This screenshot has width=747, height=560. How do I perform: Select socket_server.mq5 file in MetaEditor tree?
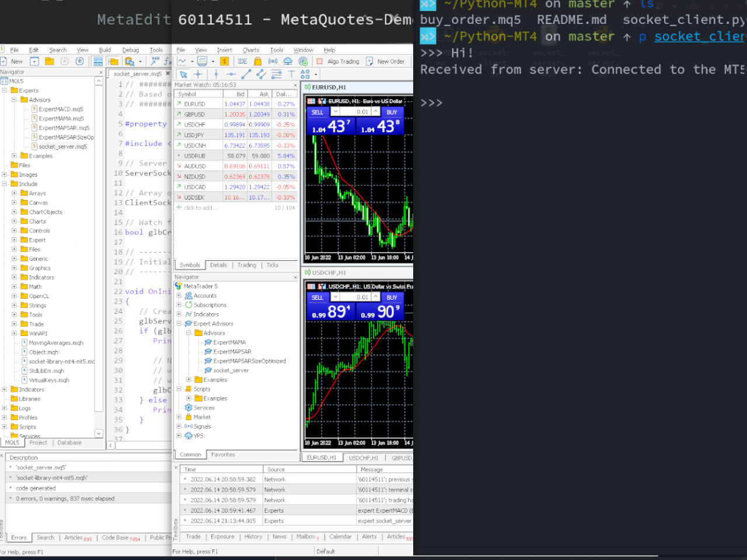click(62, 146)
